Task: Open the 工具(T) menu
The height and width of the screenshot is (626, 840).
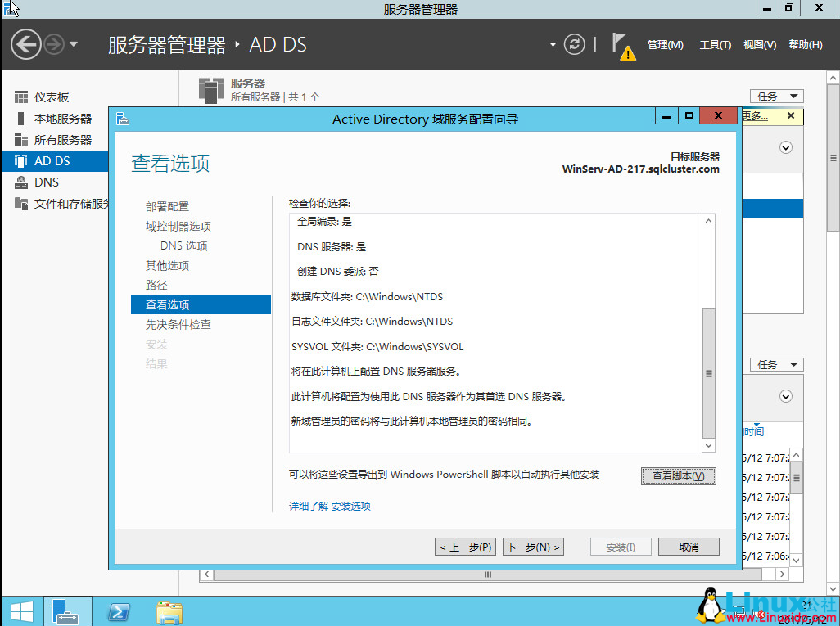Action: [x=715, y=45]
